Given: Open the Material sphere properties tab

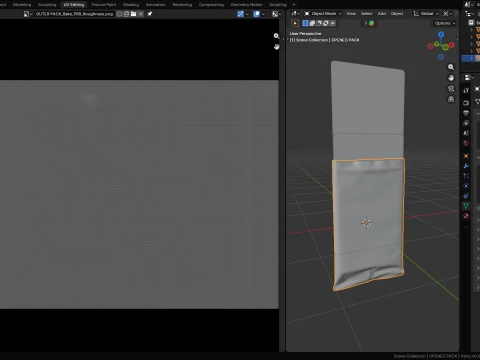Looking at the screenshot, I should pyautogui.click(x=466, y=216).
